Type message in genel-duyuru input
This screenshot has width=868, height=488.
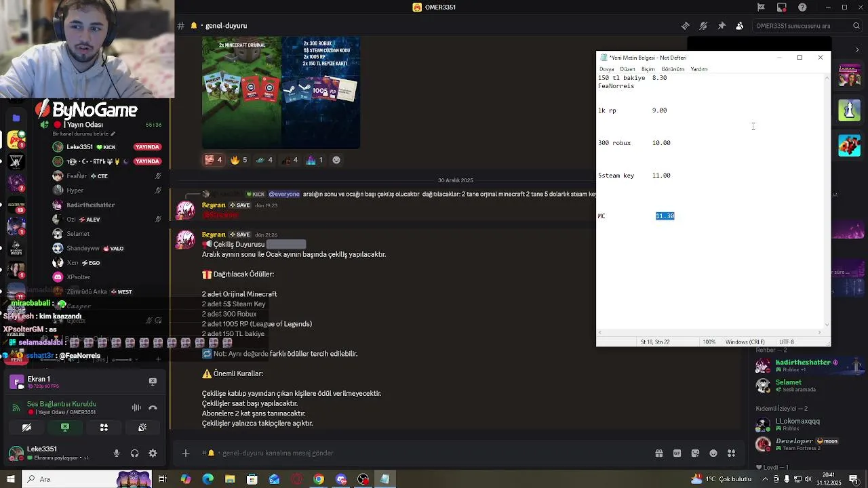[x=420, y=453]
